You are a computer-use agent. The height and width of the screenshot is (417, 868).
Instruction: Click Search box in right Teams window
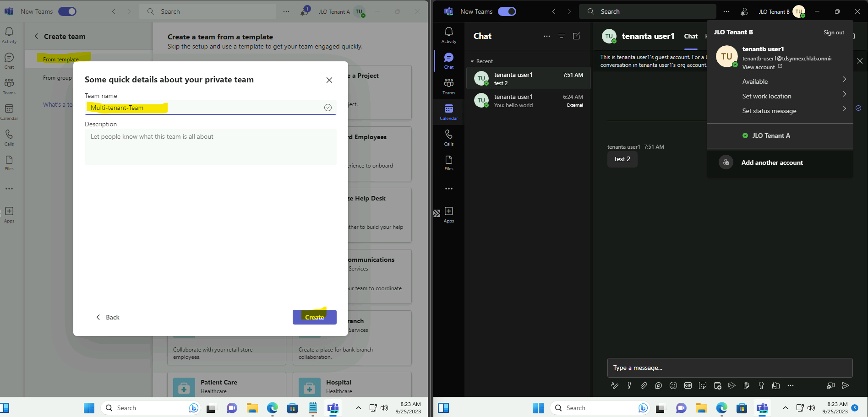click(648, 11)
